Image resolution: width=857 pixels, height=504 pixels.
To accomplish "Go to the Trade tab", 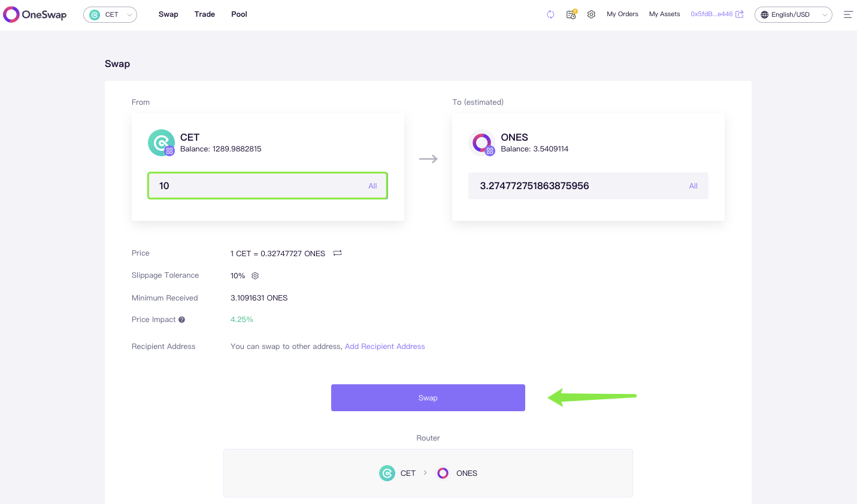I will click(205, 14).
